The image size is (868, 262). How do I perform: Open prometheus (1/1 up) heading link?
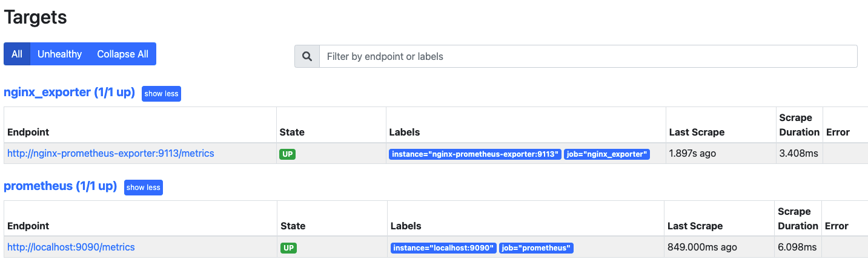60,186
